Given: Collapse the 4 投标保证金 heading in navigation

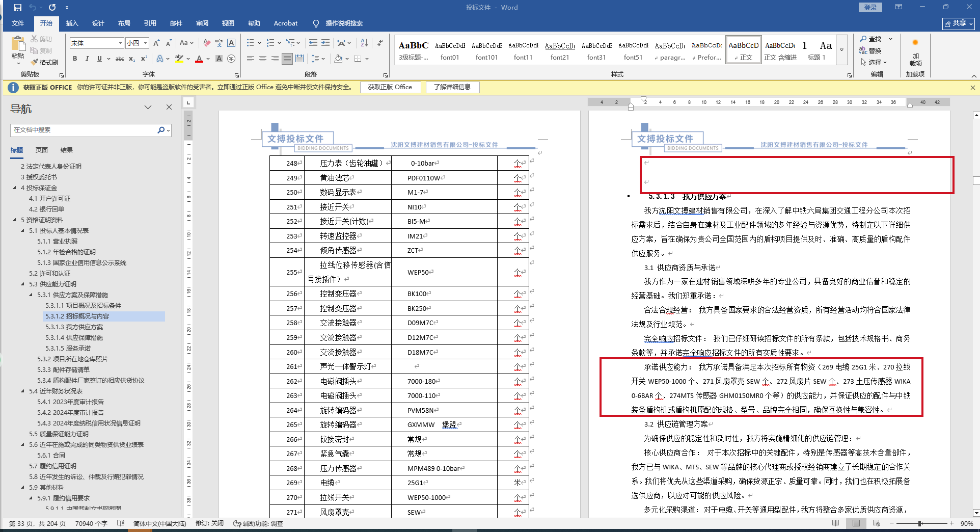Looking at the screenshot, I should (15, 188).
